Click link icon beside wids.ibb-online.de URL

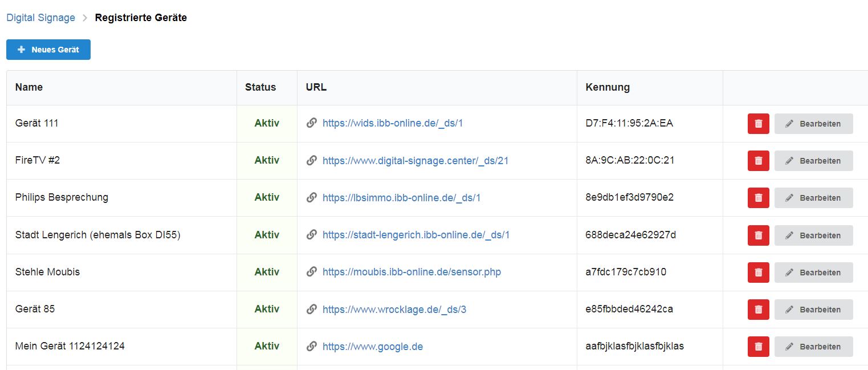(x=311, y=123)
